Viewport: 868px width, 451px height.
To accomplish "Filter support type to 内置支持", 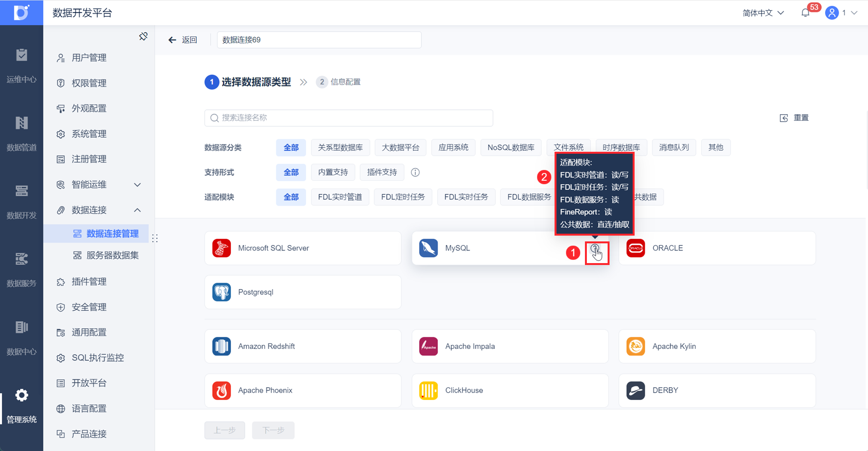I will coord(333,172).
